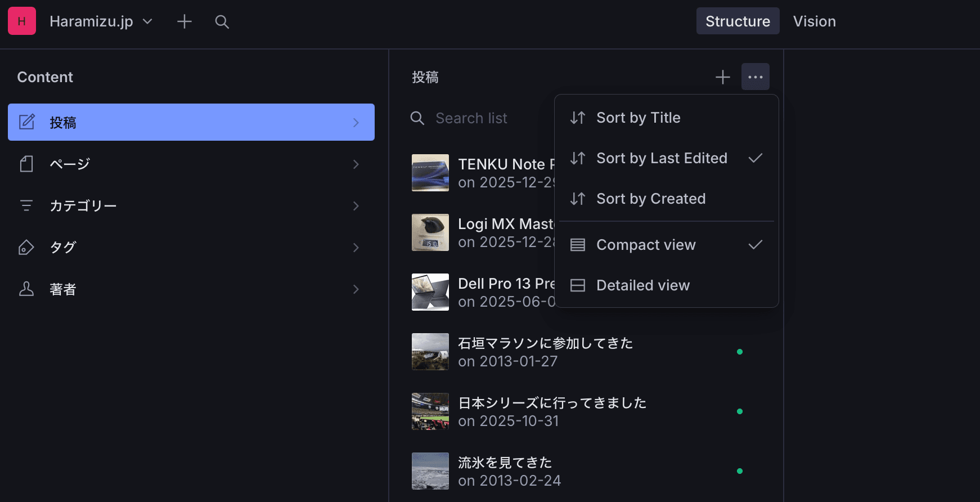Open global search magnifier in top bar
The image size is (980, 502).
click(x=222, y=22)
